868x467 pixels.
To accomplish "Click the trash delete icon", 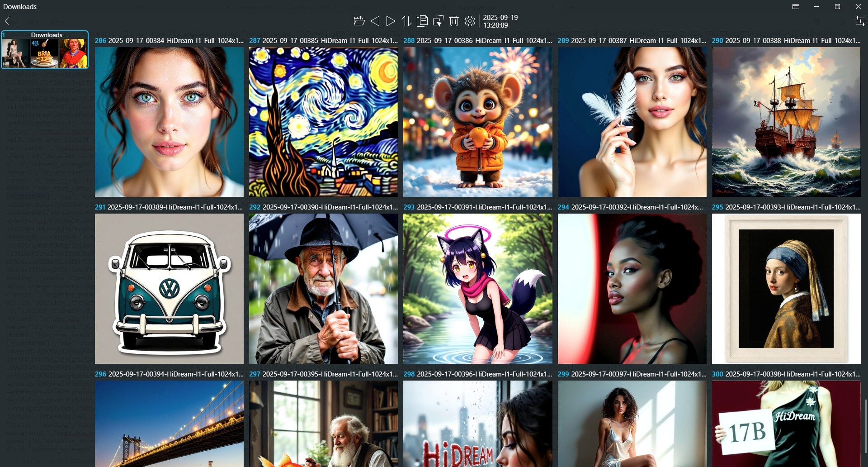I will pos(454,21).
